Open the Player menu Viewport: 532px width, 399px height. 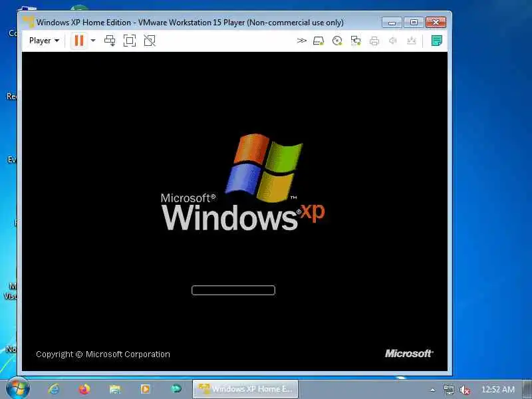(44, 41)
